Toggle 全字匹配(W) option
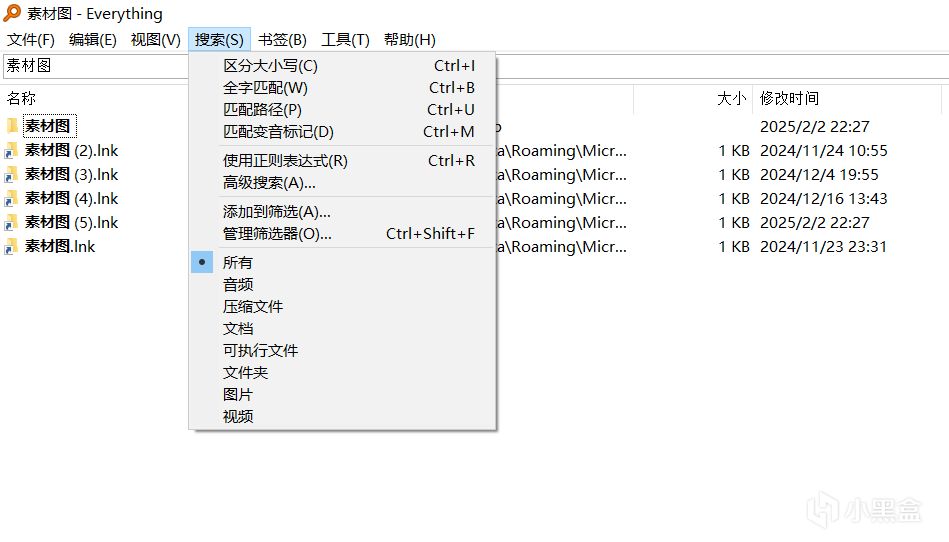This screenshot has height=542, width=949. tap(342, 88)
